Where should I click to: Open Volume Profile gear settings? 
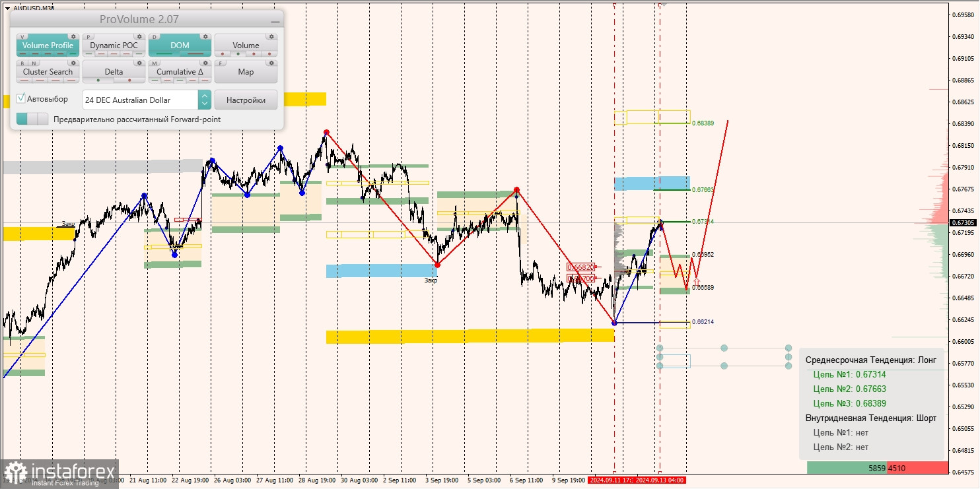click(73, 37)
